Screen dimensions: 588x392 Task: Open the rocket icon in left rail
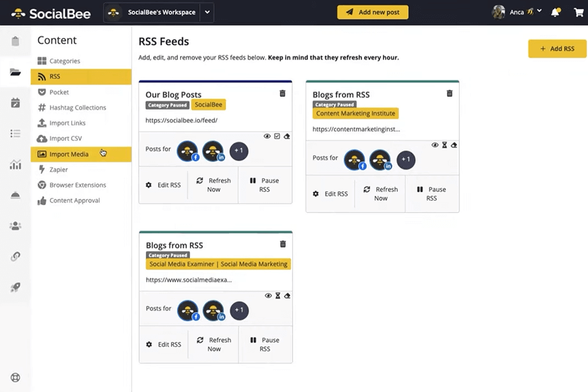(x=15, y=287)
